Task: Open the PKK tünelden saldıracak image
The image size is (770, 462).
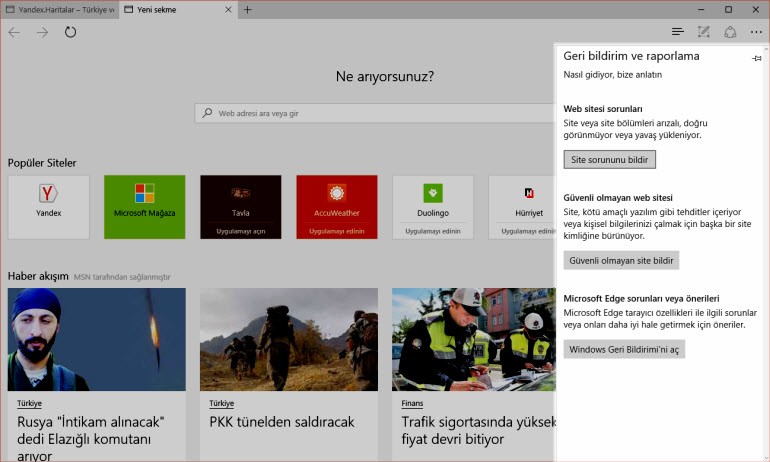Action: point(289,339)
